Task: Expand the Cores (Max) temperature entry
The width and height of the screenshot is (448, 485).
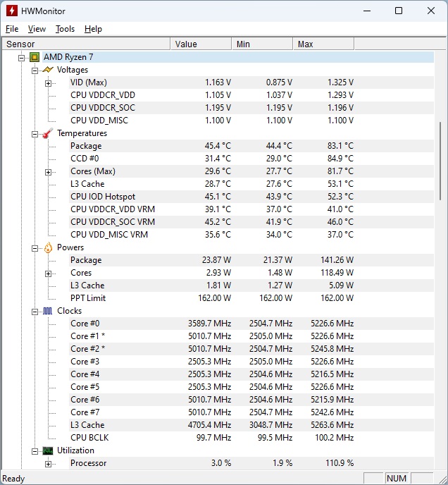Action: coord(48,172)
